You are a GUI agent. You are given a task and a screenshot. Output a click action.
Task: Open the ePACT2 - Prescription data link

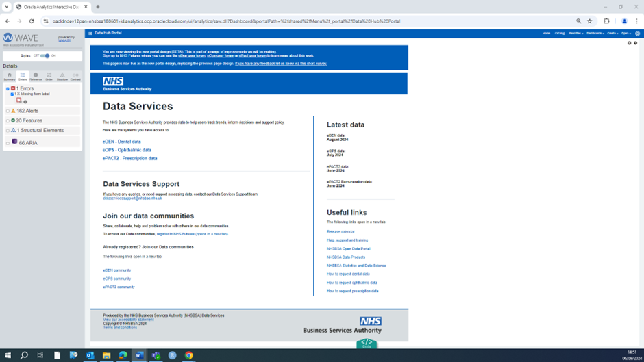(129, 159)
